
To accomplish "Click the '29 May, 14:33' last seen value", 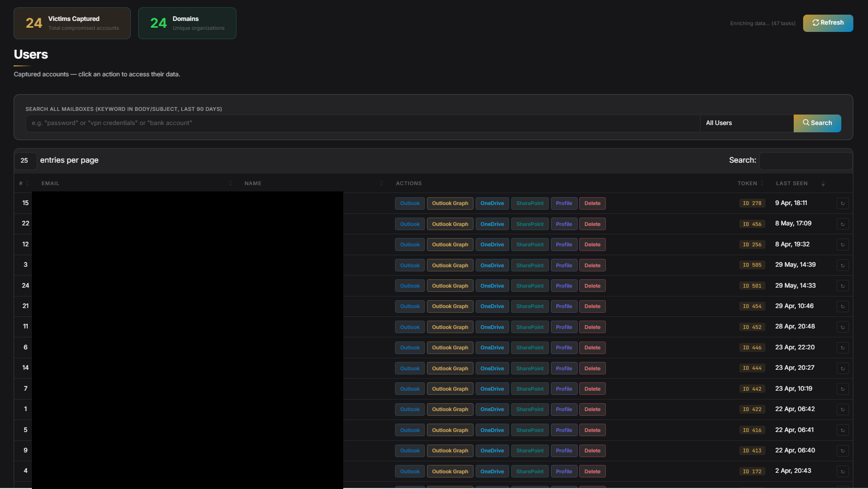I will [x=795, y=286].
